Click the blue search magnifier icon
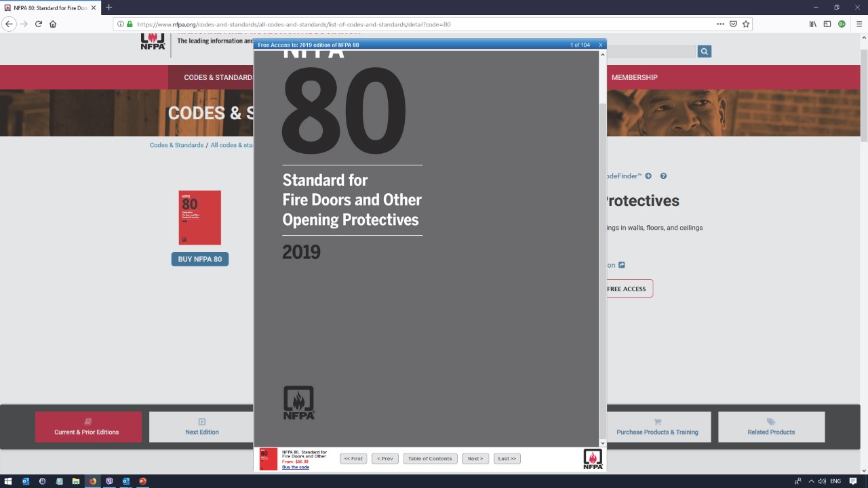 click(704, 52)
